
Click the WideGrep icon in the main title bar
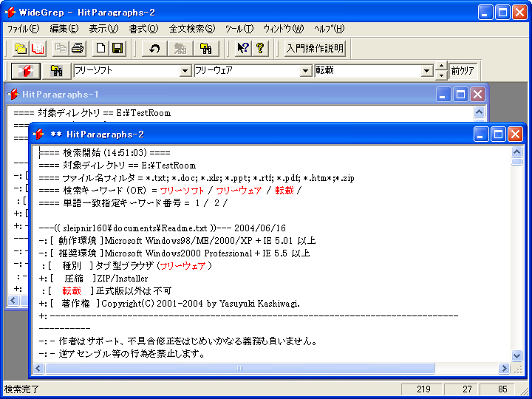click(x=10, y=13)
